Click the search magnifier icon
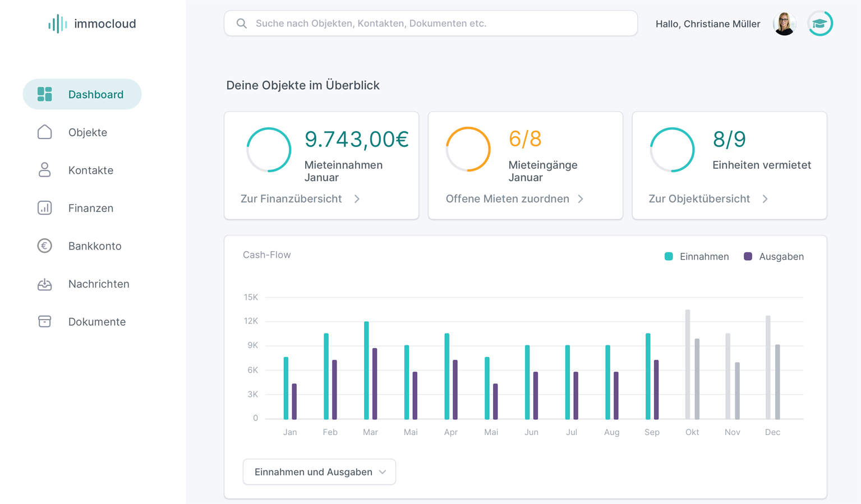 coord(242,24)
